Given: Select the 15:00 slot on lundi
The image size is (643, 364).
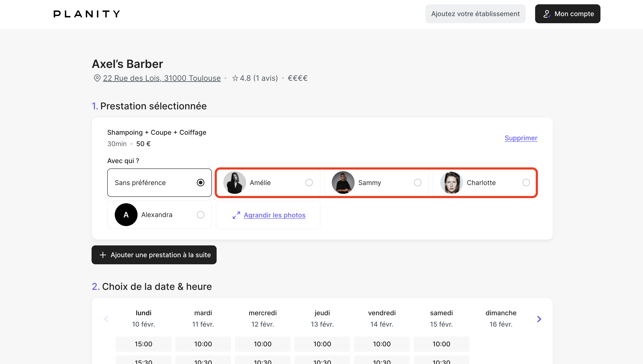Looking at the screenshot, I should (144, 344).
